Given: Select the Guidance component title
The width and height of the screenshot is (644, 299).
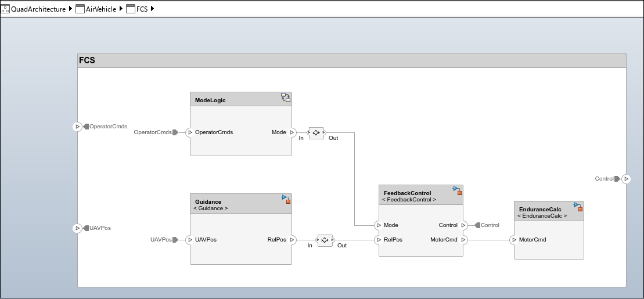Looking at the screenshot, I should click(x=208, y=201).
